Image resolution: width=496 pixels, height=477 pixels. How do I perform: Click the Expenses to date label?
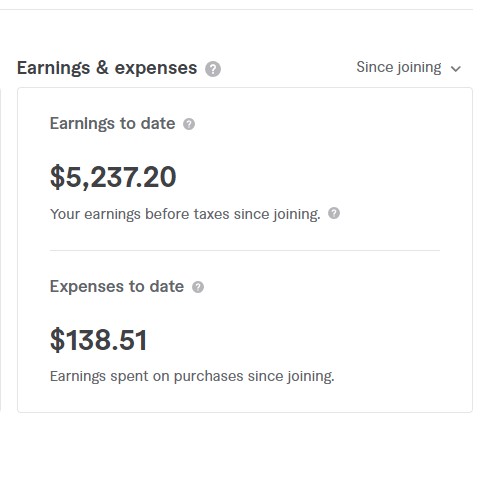pos(117,286)
